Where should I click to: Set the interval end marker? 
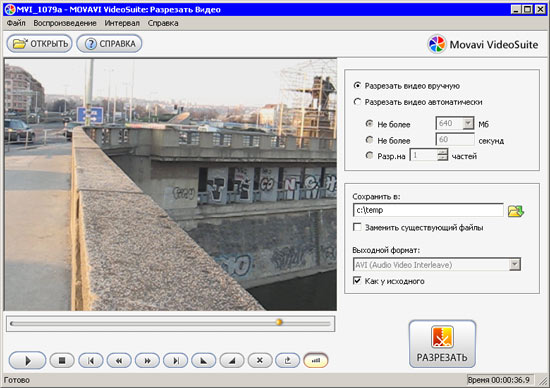coord(232,360)
